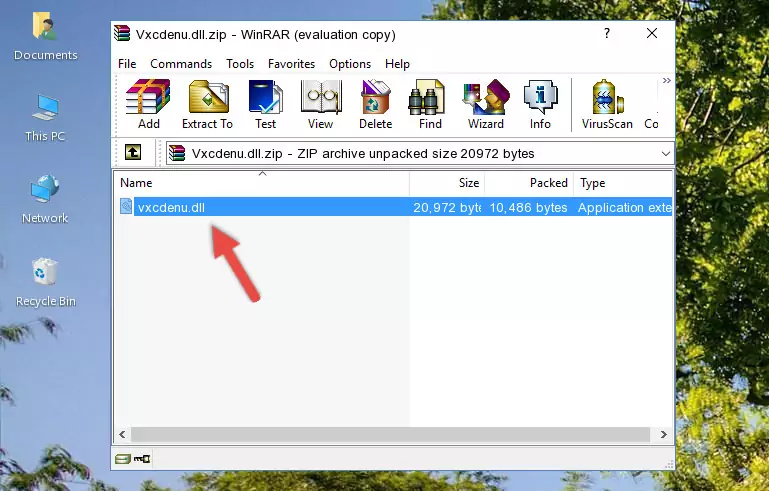
Task: Close the WinRAR window
Action: [652, 33]
